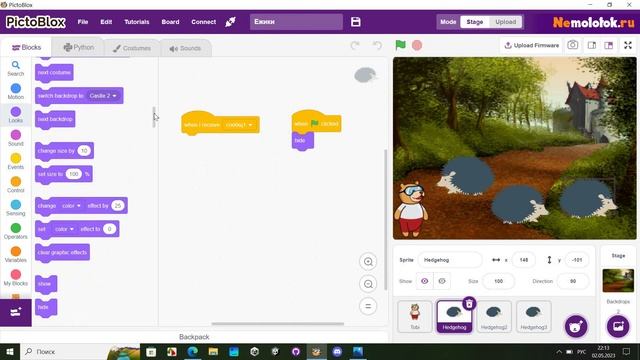Screen dimensions: 640x360
Task: Open the Board menu
Action: tap(170, 22)
